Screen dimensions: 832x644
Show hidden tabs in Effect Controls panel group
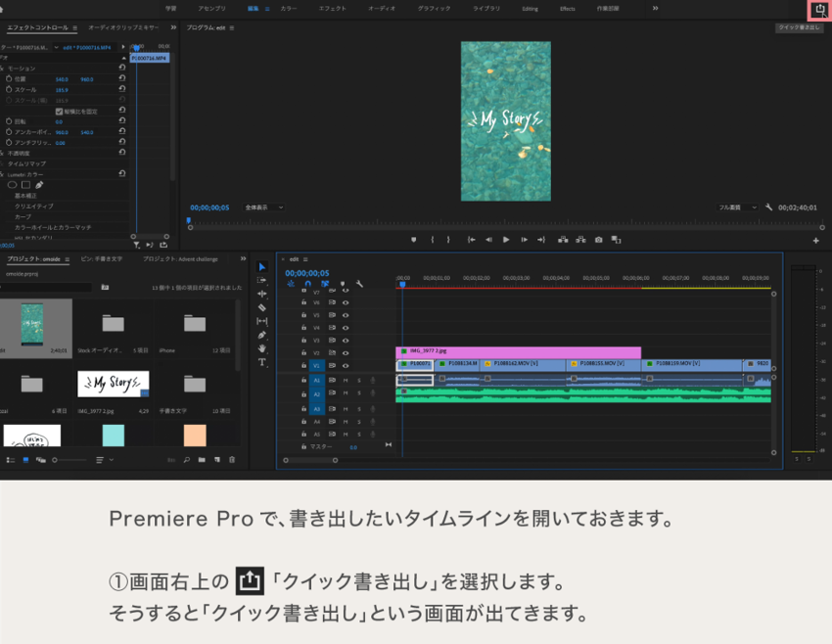(173, 27)
